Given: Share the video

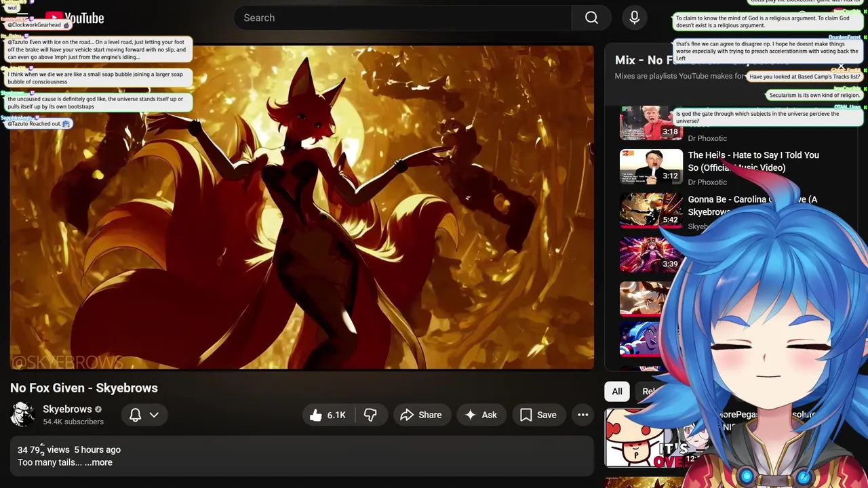Looking at the screenshot, I should pyautogui.click(x=421, y=415).
